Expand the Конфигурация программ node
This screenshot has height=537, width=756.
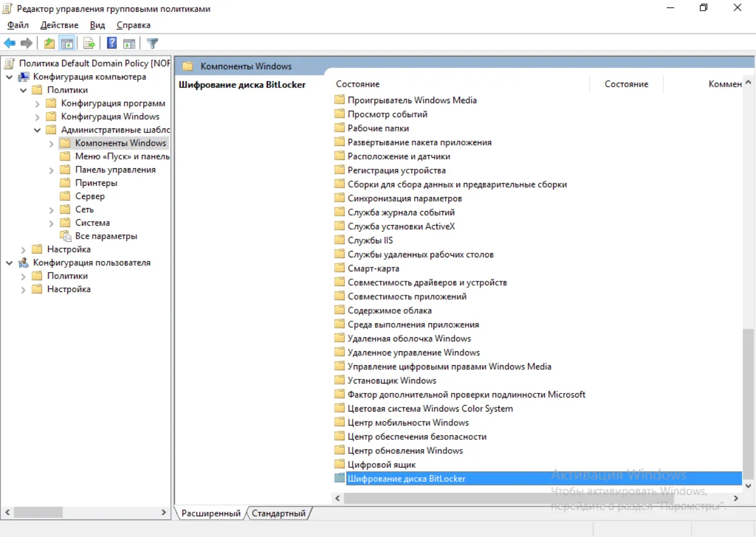(38, 104)
